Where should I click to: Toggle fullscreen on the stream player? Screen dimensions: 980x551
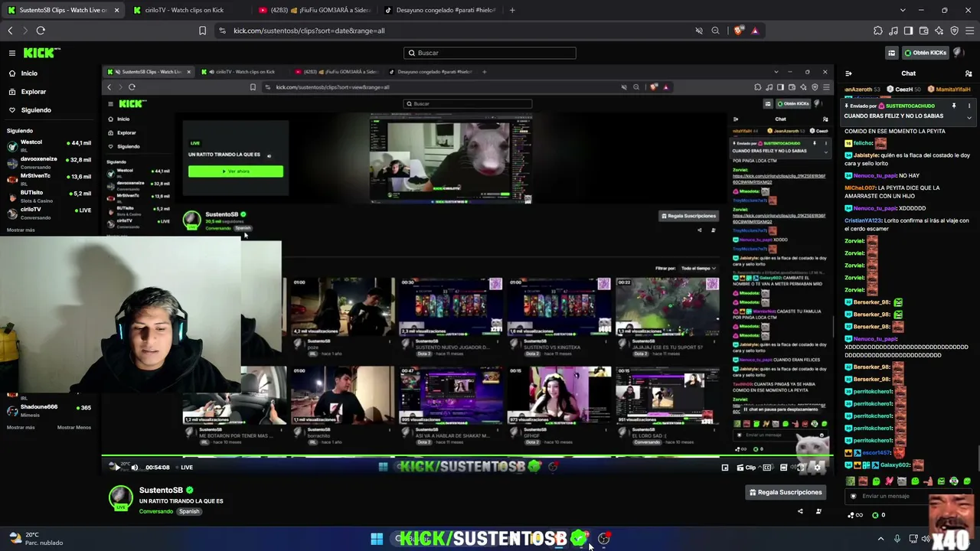tap(801, 468)
